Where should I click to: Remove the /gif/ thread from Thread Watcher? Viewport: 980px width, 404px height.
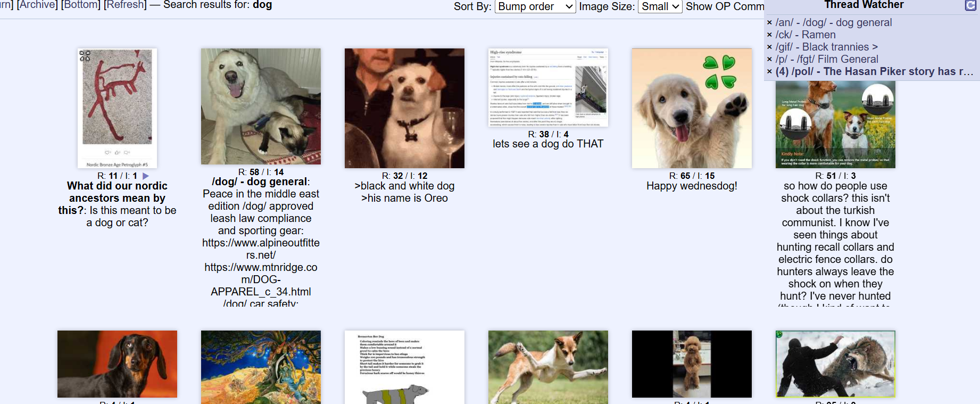point(769,47)
